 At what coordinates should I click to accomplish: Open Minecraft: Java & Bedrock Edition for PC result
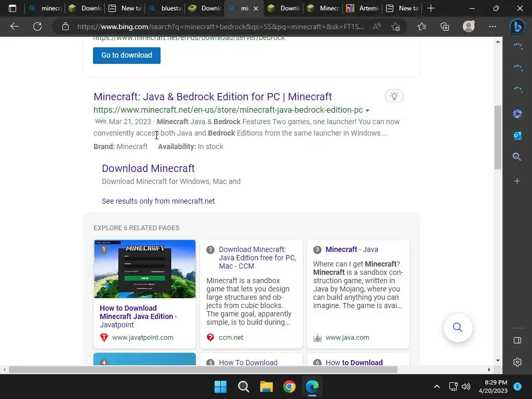212,97
